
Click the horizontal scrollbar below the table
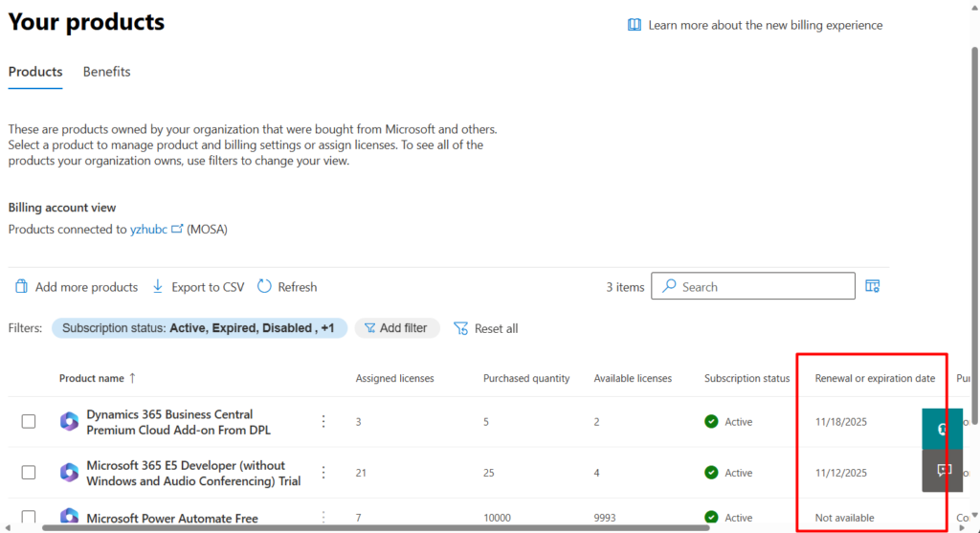364,527
